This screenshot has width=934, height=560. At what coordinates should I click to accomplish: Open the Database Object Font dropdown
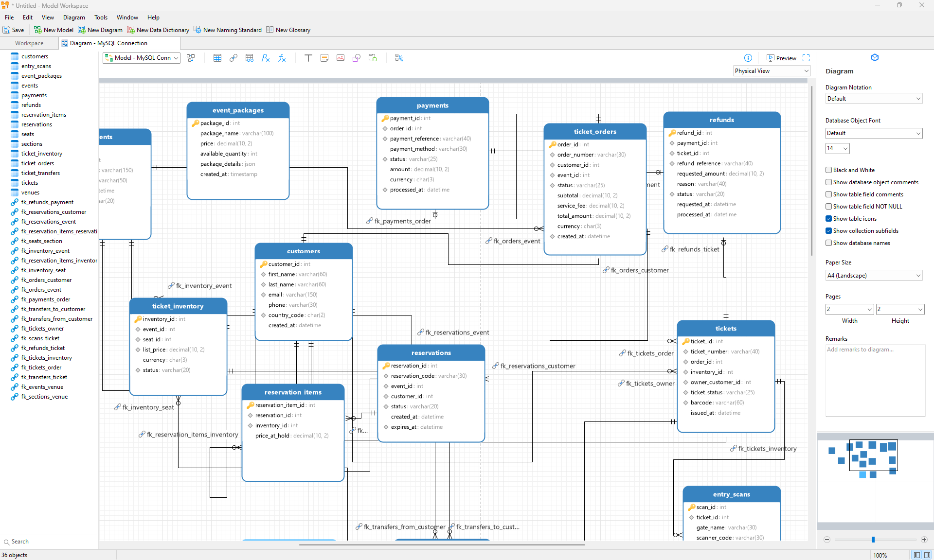pos(874,133)
